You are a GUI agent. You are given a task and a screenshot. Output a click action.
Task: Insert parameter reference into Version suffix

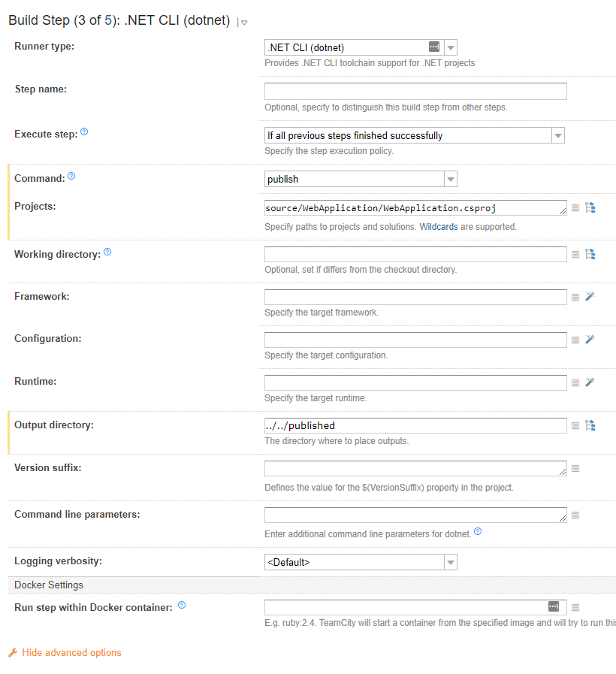pos(575,469)
